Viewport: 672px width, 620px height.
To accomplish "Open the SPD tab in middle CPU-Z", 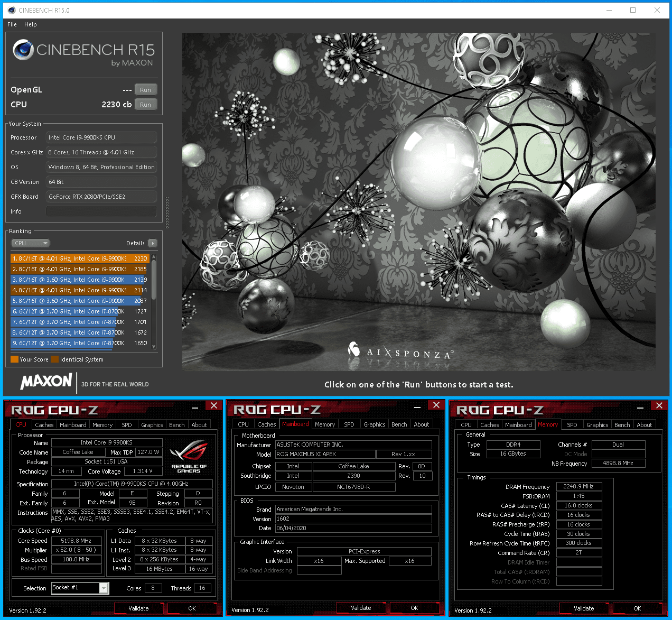I will click(349, 424).
